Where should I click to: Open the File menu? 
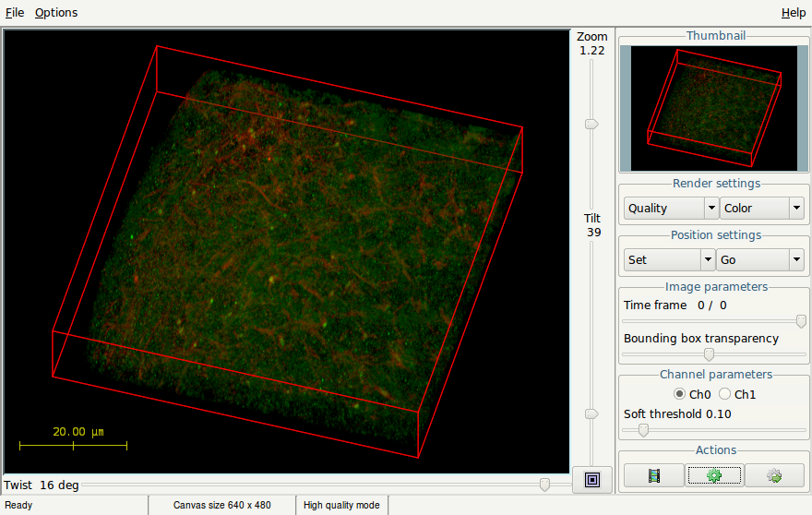15,12
